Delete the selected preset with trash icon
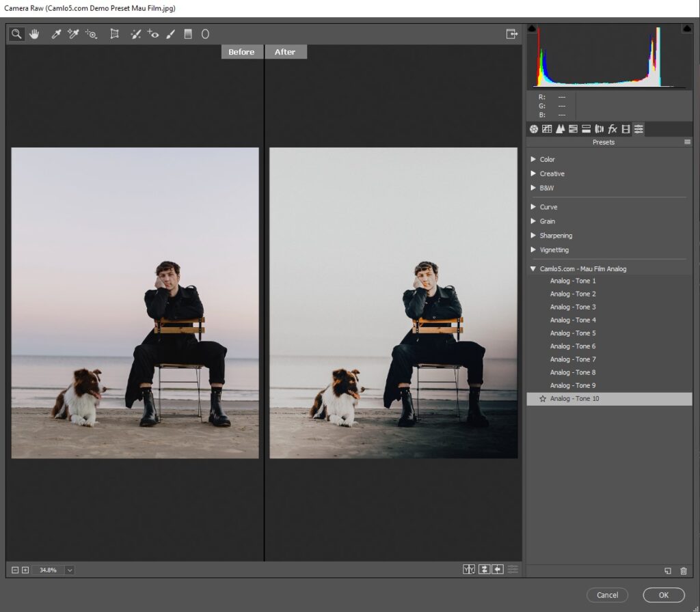The height and width of the screenshot is (612, 700). tap(684, 571)
